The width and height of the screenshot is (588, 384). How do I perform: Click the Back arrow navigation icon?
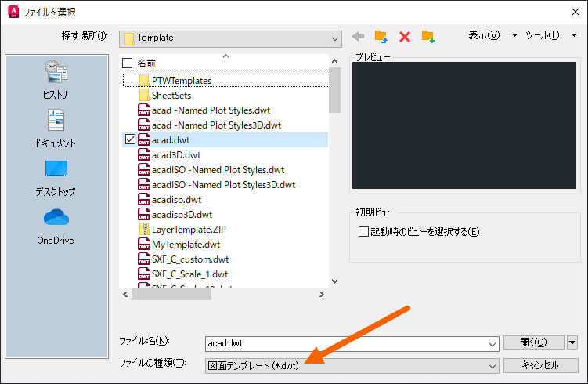[x=359, y=36]
